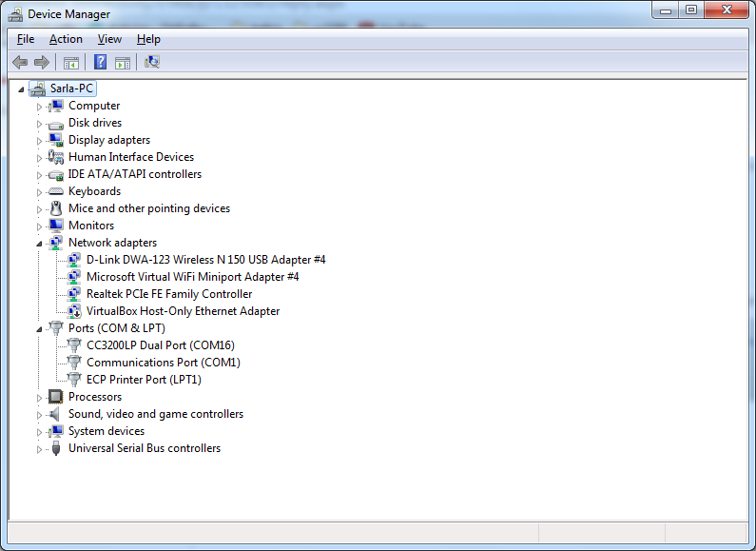The height and width of the screenshot is (551, 756).
Task: Select the Sound, video and game controllers label
Action: tap(156, 414)
